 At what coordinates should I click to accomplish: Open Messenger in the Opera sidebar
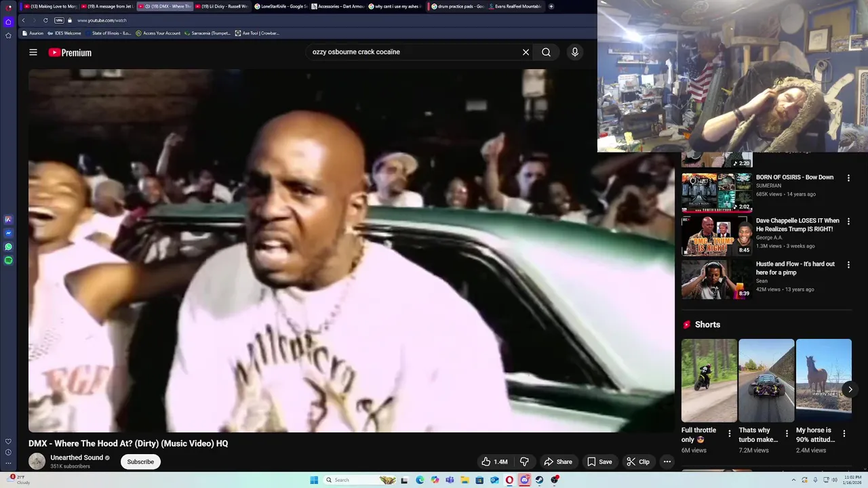[x=8, y=233]
